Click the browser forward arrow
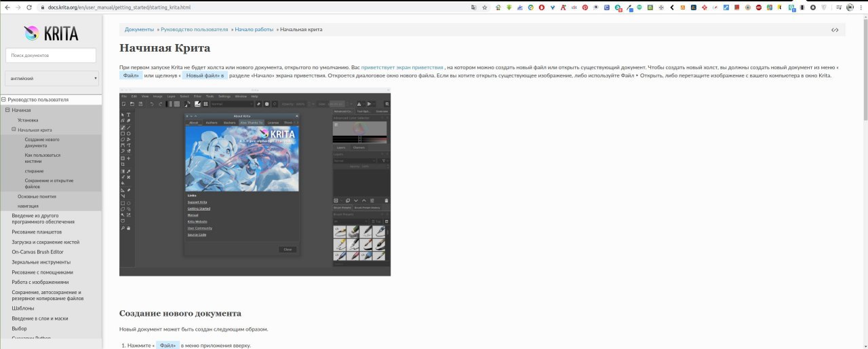The height and width of the screenshot is (349, 868). click(x=18, y=7)
